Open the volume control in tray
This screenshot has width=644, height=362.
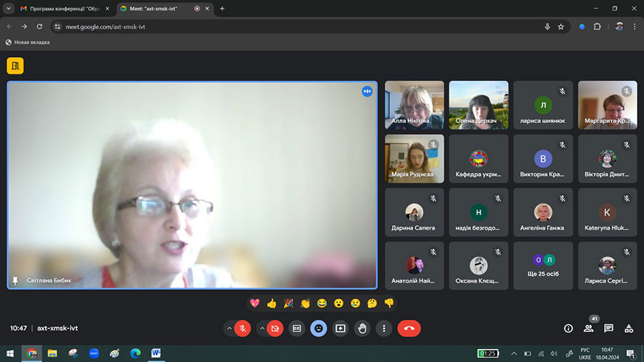pyautogui.click(x=554, y=353)
